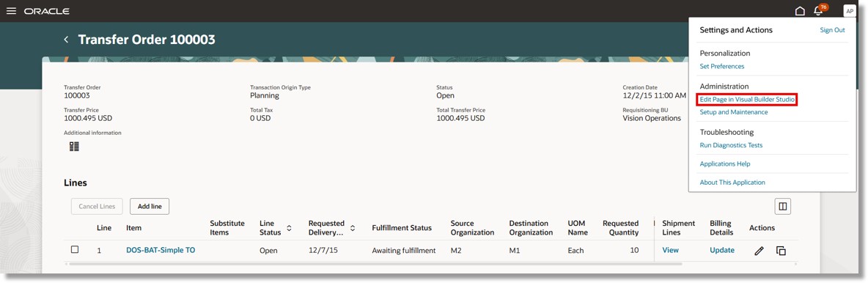Sort by Line Status column arrows

(289, 228)
